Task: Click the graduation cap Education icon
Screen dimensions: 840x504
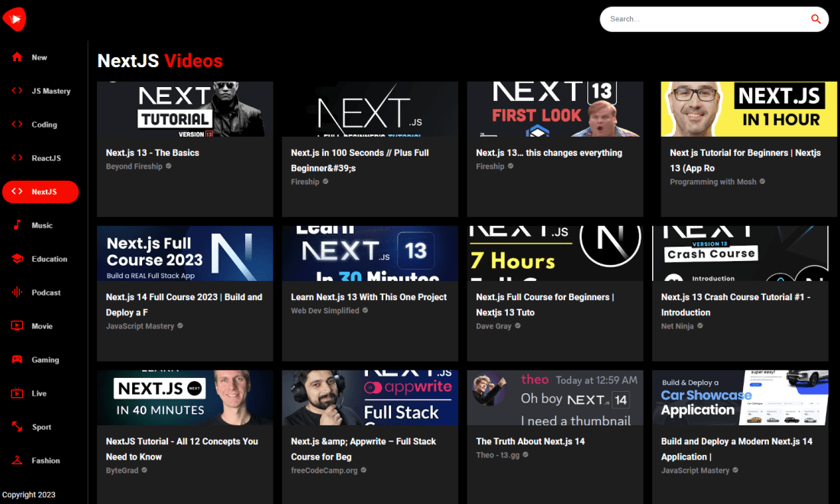Action: point(17,259)
